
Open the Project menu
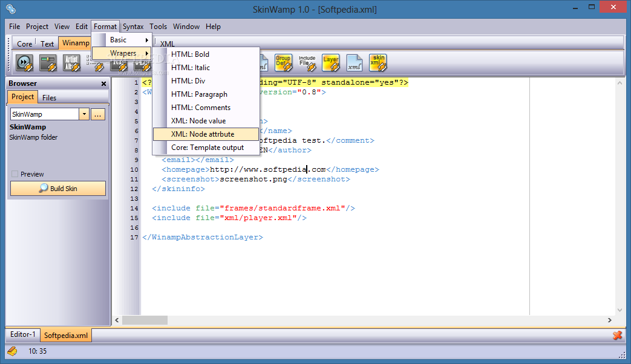[37, 27]
